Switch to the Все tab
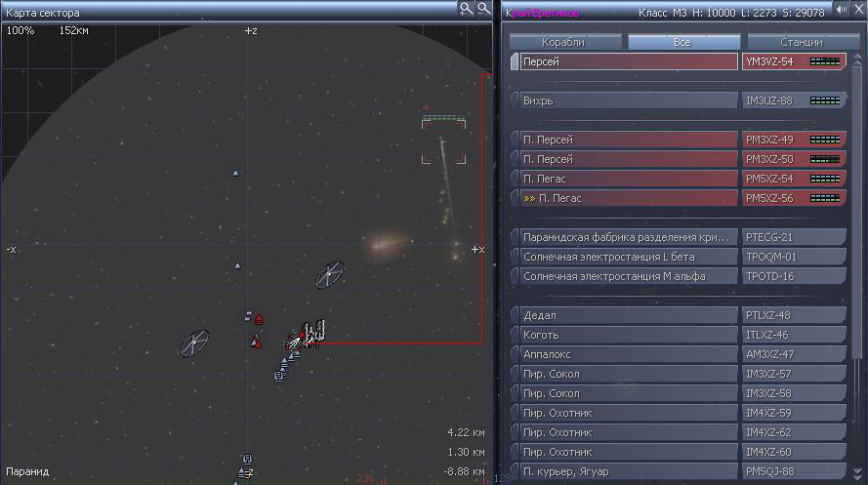 click(683, 42)
